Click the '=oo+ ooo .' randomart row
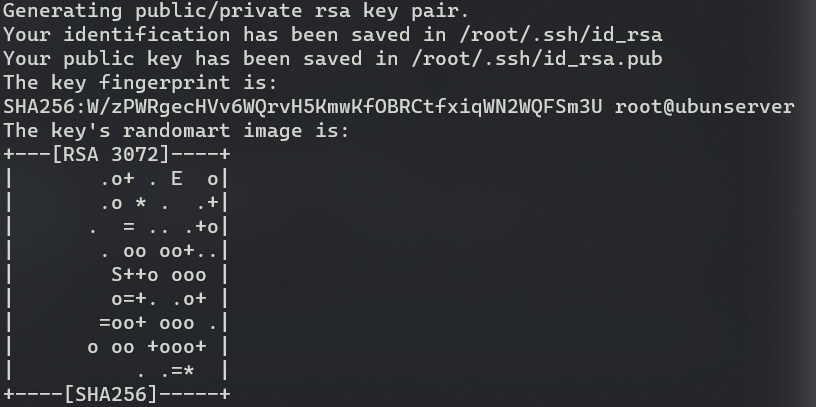This screenshot has height=407, width=816. click(x=158, y=323)
